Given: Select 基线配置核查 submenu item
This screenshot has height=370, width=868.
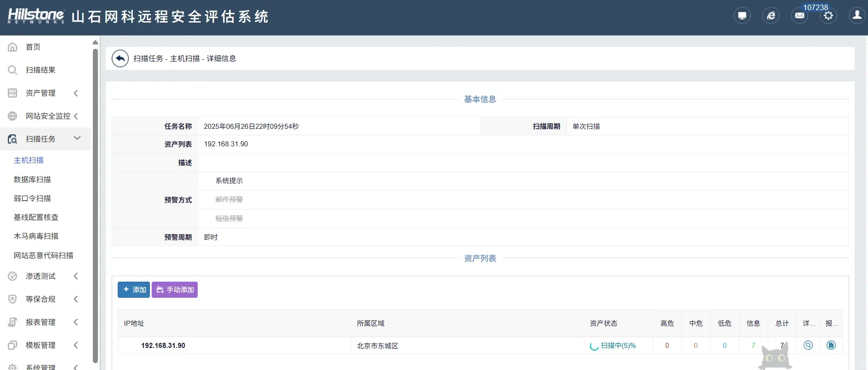Looking at the screenshot, I should click(36, 217).
